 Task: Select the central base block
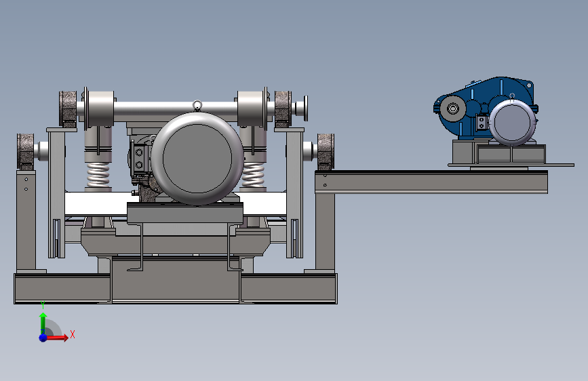(x=176, y=279)
